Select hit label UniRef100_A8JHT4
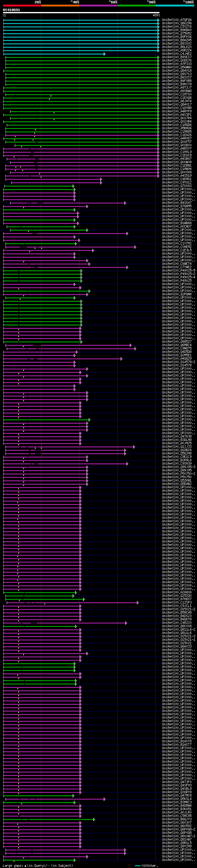The width and height of the screenshot is (197, 868). pyautogui.click(x=177, y=101)
